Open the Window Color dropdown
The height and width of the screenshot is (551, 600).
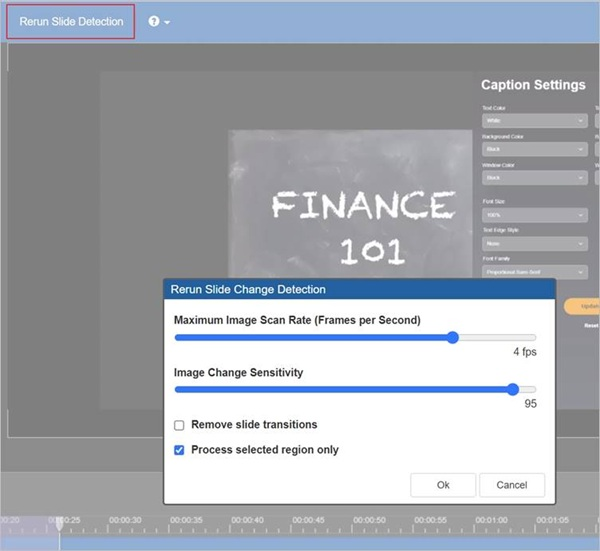pyautogui.click(x=535, y=178)
